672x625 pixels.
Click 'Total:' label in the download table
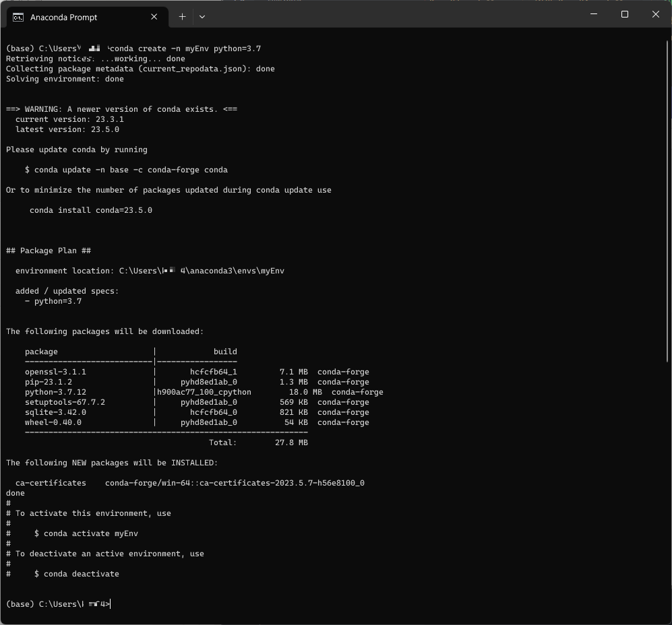pos(223,442)
